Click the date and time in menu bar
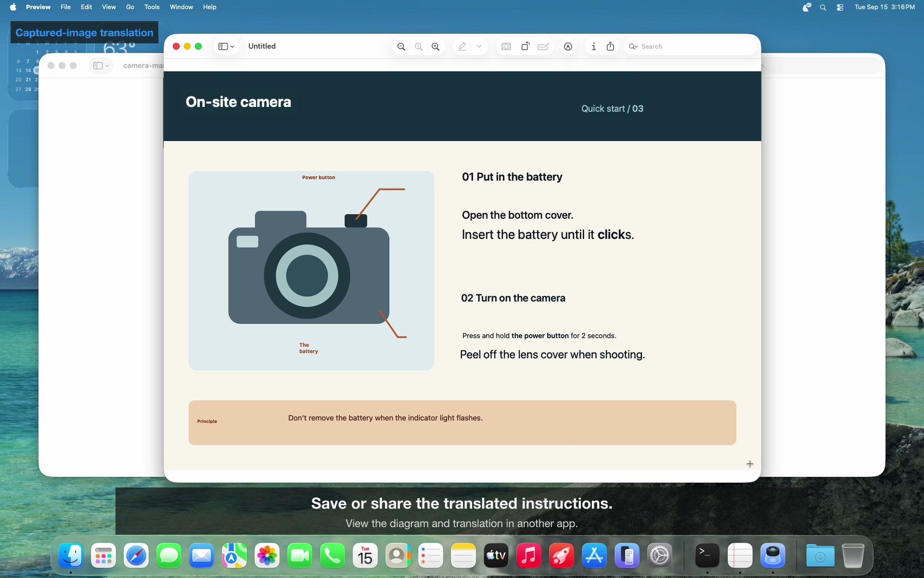Viewport: 924px width, 578px height. click(x=885, y=7)
